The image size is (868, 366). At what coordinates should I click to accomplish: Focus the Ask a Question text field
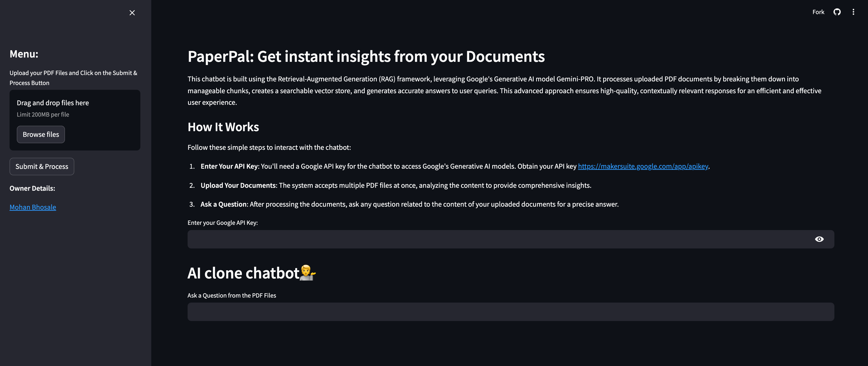511,312
